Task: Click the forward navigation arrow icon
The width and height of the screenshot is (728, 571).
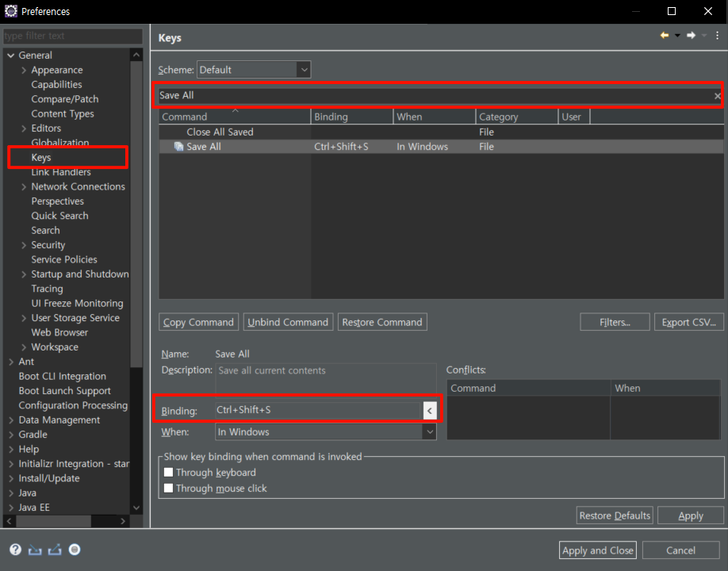Action: click(x=691, y=35)
